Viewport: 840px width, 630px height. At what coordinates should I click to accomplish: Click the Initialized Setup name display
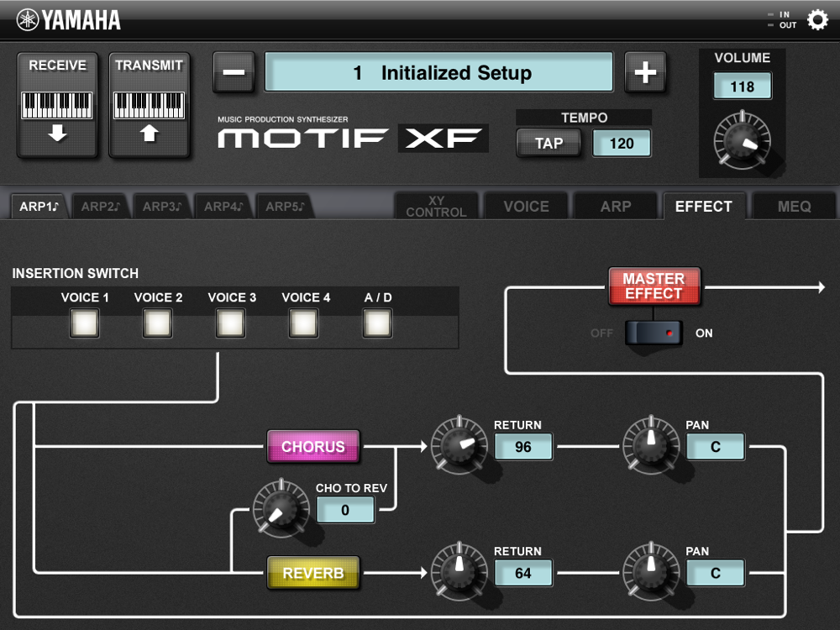point(438,72)
